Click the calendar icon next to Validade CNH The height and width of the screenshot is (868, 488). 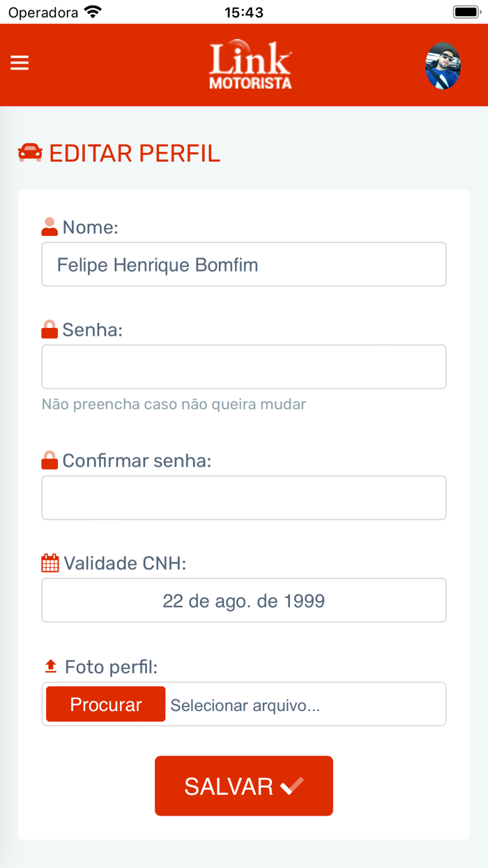point(50,563)
